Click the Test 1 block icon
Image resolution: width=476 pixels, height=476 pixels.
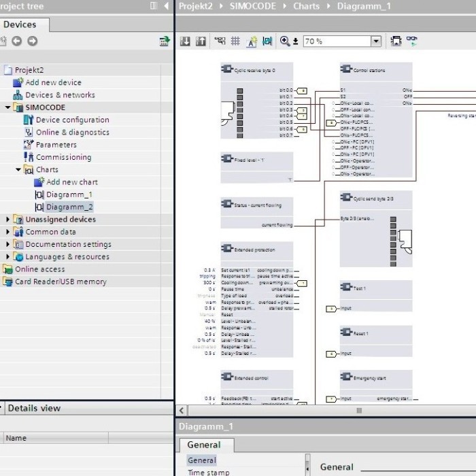click(x=346, y=286)
